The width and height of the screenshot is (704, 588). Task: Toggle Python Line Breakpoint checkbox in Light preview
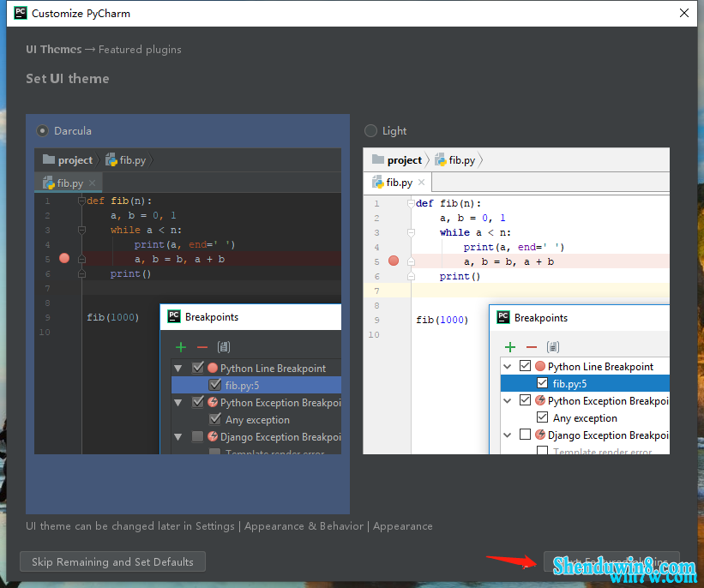point(526,365)
